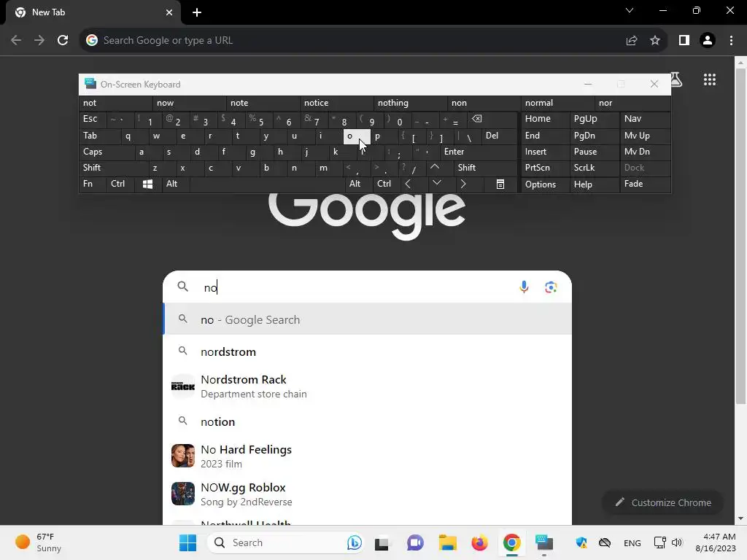This screenshot has width=747, height=560.
Task: Click the Search Labs flask icon
Action: (676, 79)
